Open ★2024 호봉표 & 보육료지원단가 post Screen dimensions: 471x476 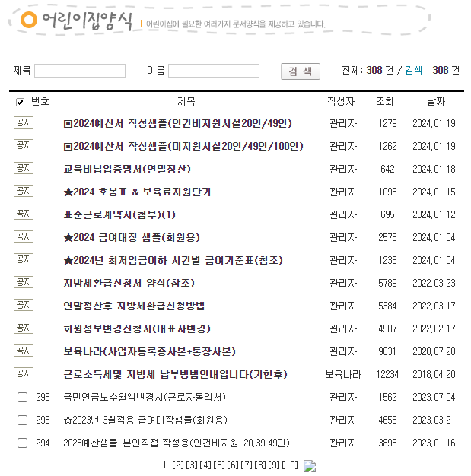[x=138, y=192]
